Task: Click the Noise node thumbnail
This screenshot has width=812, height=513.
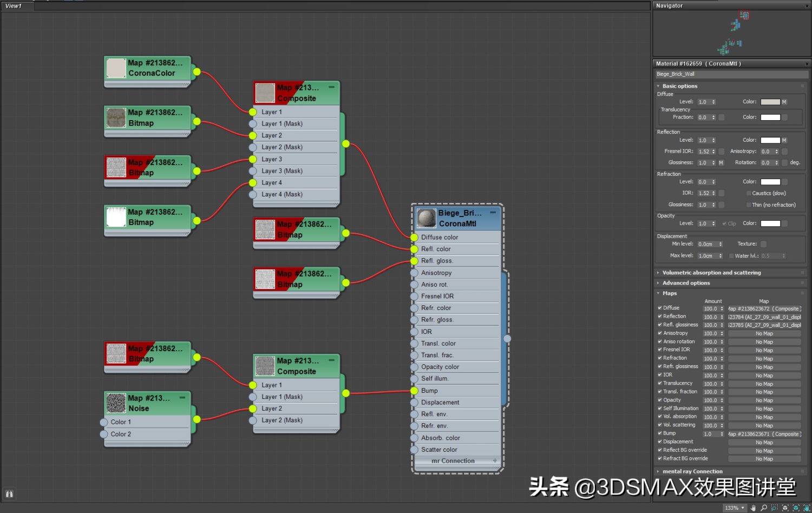Action: pyautogui.click(x=116, y=403)
